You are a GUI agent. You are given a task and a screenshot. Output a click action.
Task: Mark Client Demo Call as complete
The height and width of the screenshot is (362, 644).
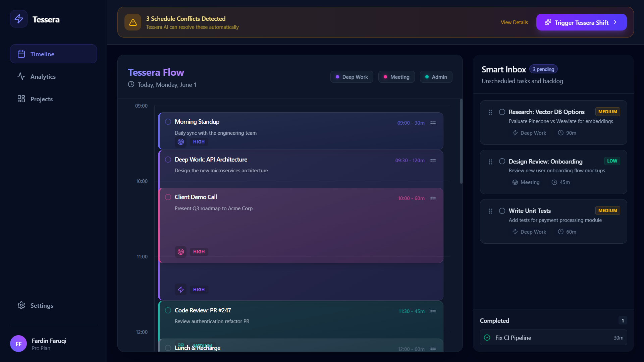point(168,197)
